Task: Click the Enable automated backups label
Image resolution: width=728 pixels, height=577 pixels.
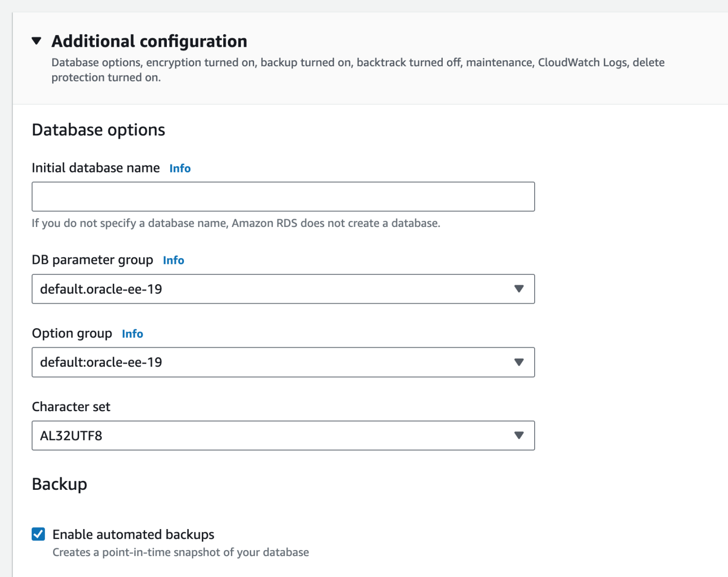Action: tap(133, 534)
